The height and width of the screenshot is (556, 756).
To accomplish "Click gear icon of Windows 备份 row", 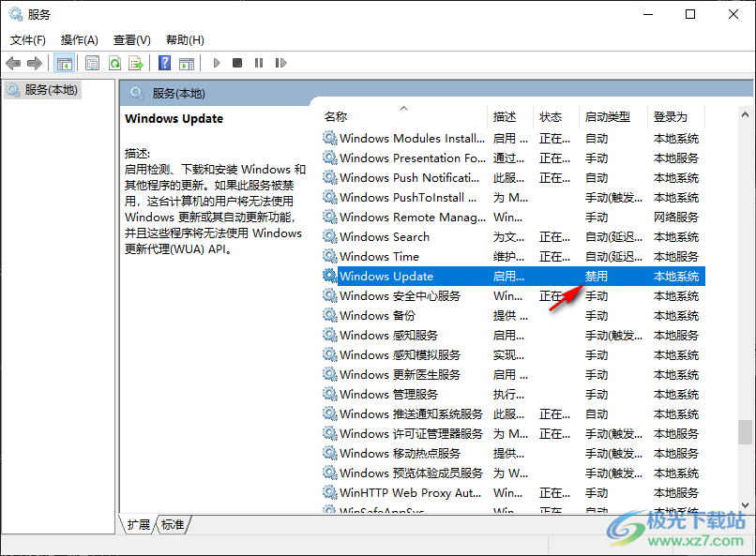I will 330,316.
